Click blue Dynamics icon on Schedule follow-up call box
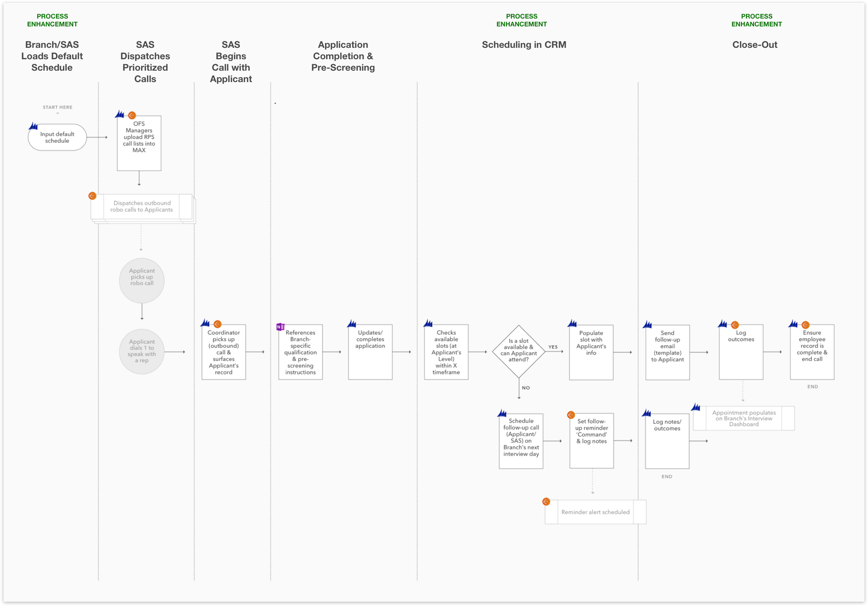 [502, 413]
